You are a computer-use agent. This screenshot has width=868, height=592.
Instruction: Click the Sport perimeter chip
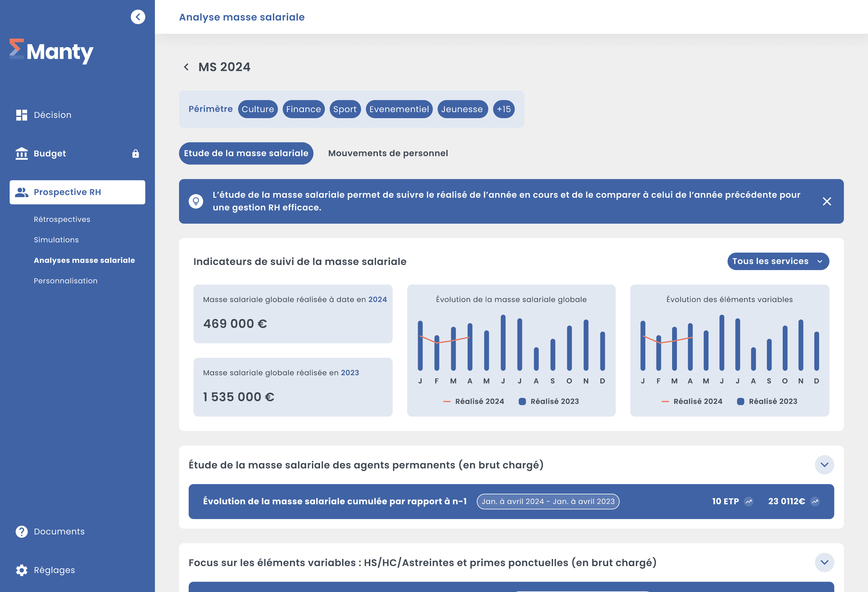345,109
